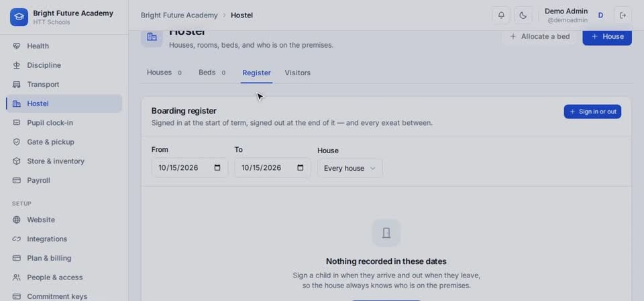Screen dimensions: 644x301
Task: Toggle dark mode moon button
Action: 523,15
